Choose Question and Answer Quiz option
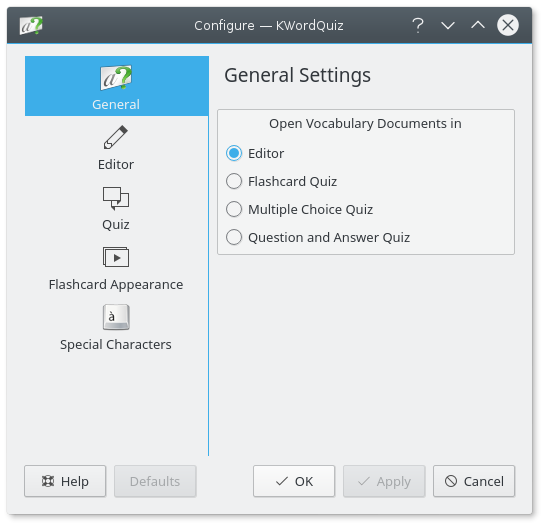Screen dimensions: 545x527 pos(234,237)
